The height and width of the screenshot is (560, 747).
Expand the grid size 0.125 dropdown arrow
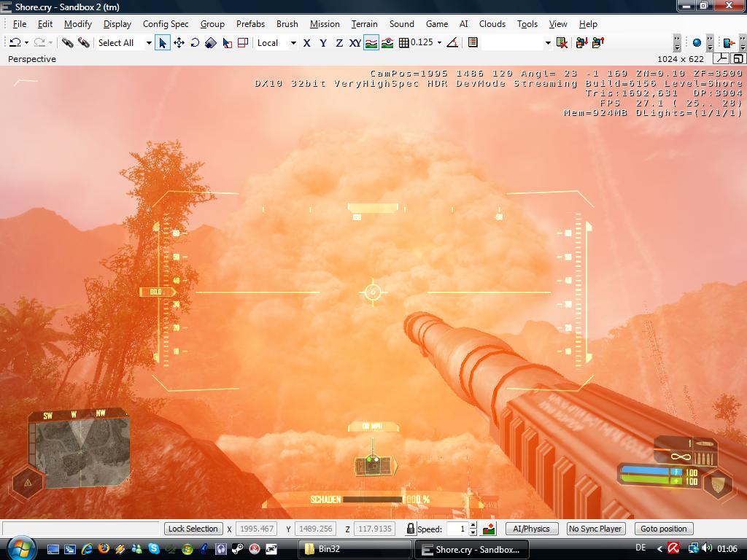coord(439,43)
